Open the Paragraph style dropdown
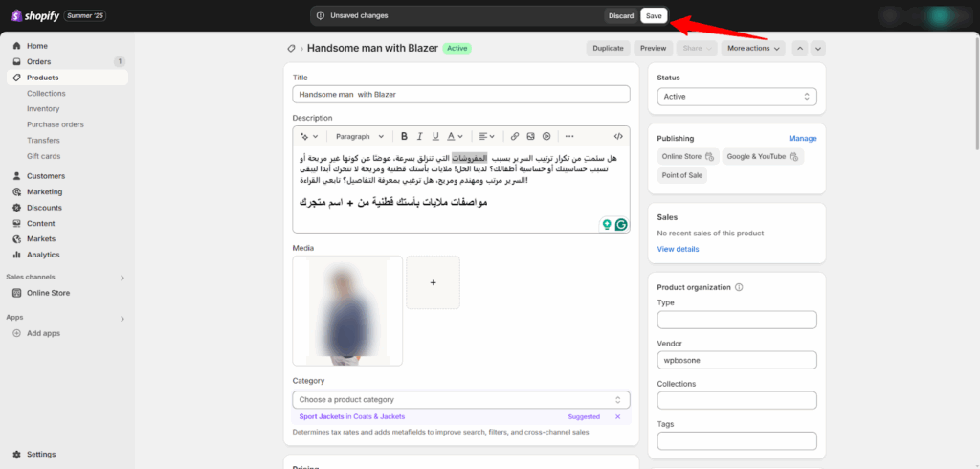980x469 pixels. [x=360, y=137]
